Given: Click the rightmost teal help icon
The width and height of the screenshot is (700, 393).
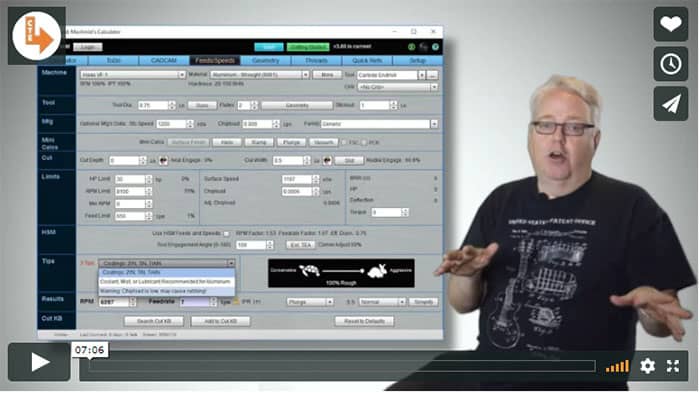Looking at the screenshot, I should pyautogui.click(x=435, y=46).
